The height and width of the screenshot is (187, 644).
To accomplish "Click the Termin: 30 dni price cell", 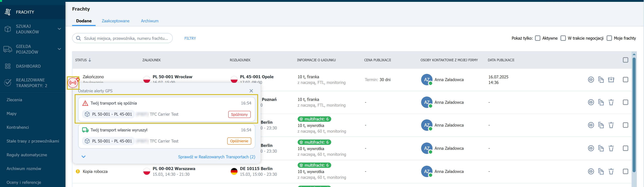I will [x=378, y=80].
